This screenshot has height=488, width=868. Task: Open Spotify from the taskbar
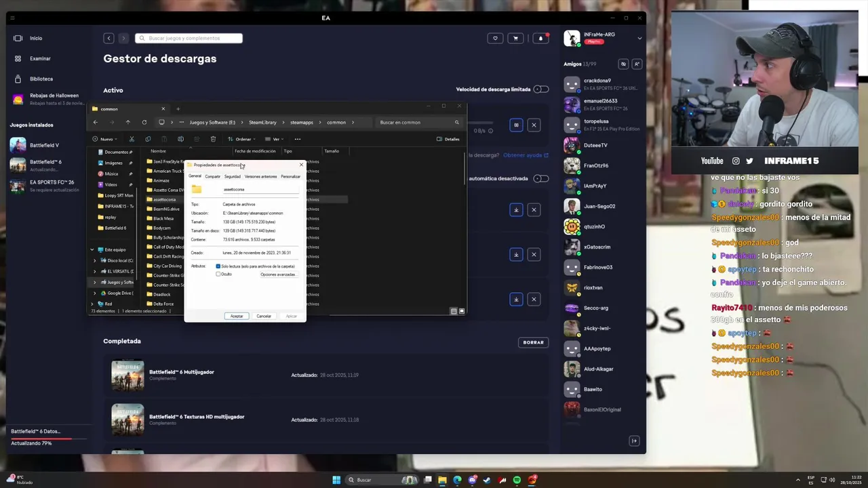(x=517, y=480)
